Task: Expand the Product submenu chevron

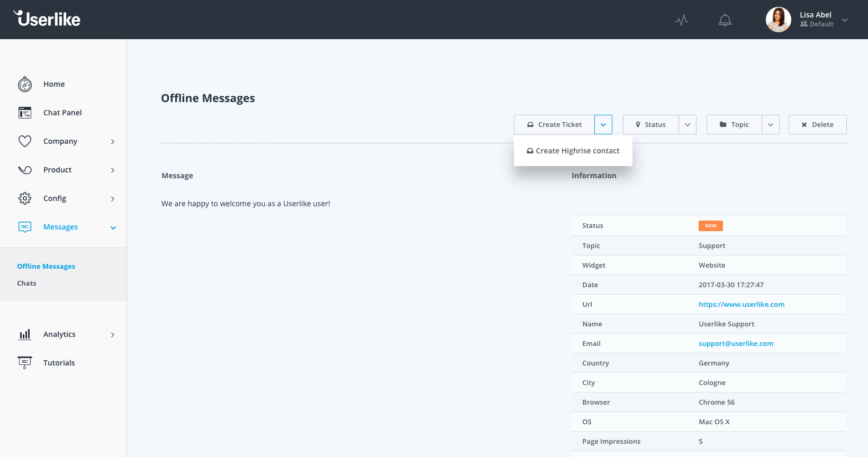Action: tap(113, 170)
